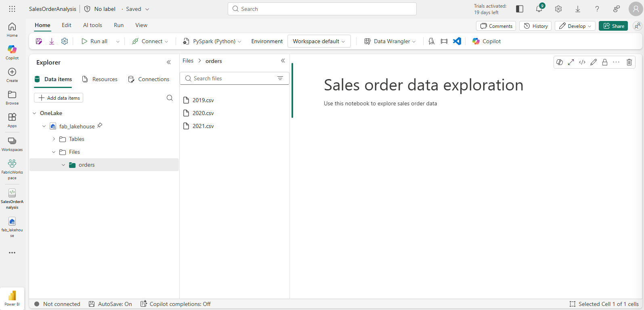The width and height of the screenshot is (644, 310).
Task: Open Create in the left navigation
Action: tap(12, 75)
